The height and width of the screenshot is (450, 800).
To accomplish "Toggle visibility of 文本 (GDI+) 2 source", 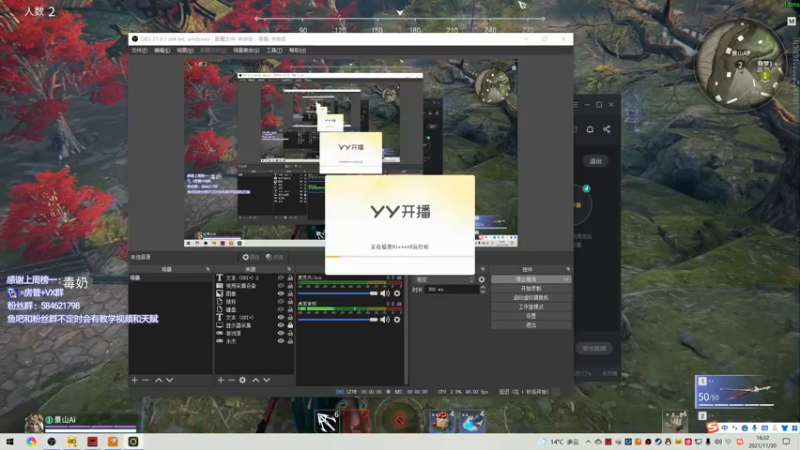I will coord(281,278).
